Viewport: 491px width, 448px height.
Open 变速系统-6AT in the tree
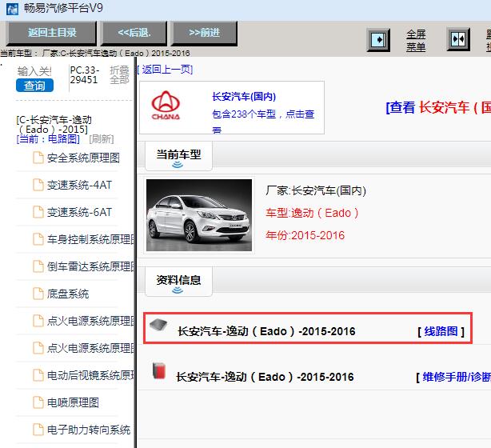tap(79, 213)
